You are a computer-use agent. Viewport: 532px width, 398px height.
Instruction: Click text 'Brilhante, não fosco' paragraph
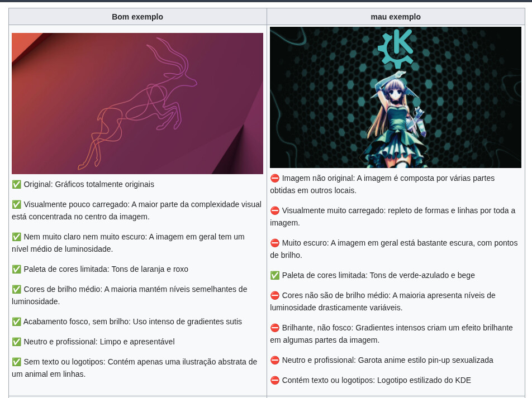(x=392, y=334)
